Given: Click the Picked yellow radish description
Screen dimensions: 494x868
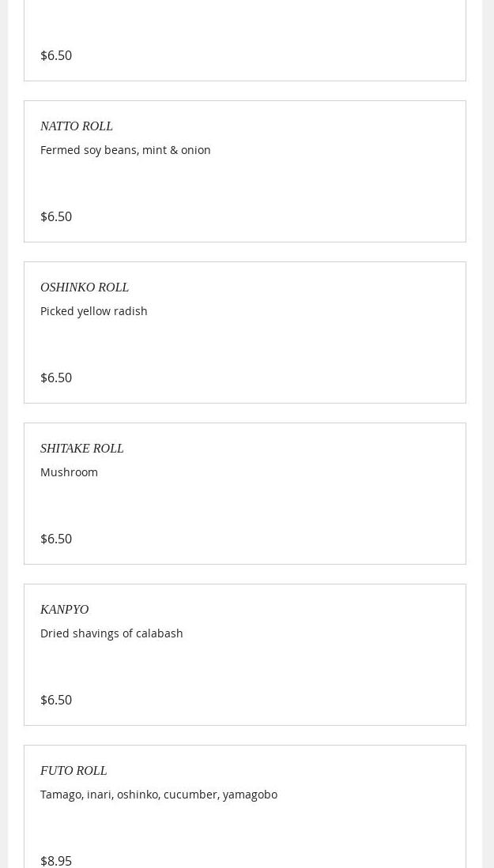Looking at the screenshot, I should [93, 311].
